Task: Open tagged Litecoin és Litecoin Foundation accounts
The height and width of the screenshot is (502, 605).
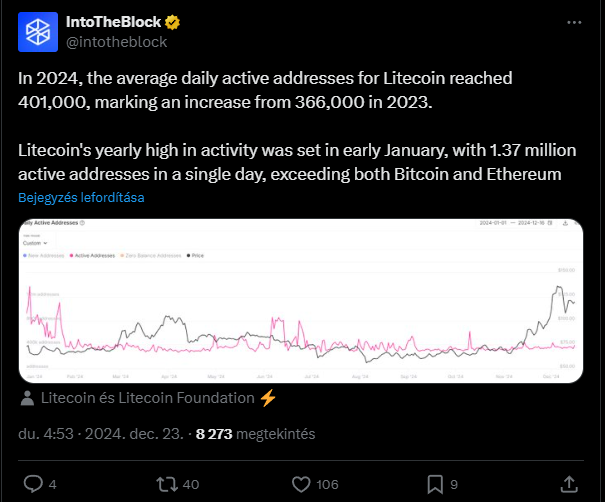Action: [148, 398]
